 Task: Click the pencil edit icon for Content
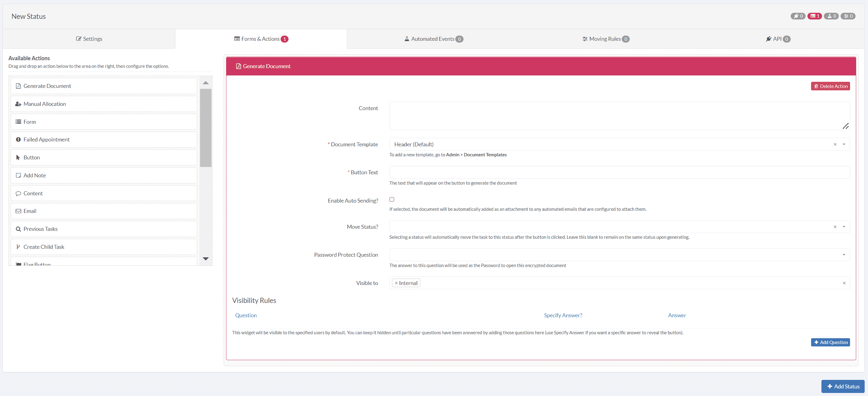[845, 126]
